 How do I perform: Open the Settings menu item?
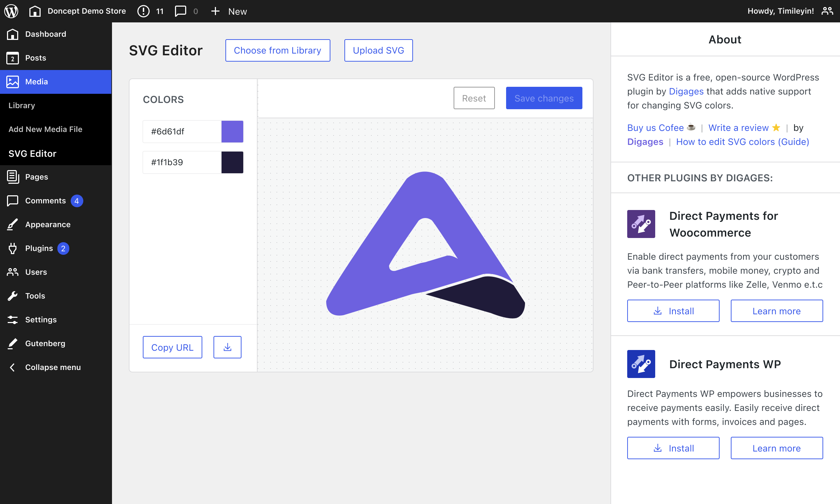[56, 320]
